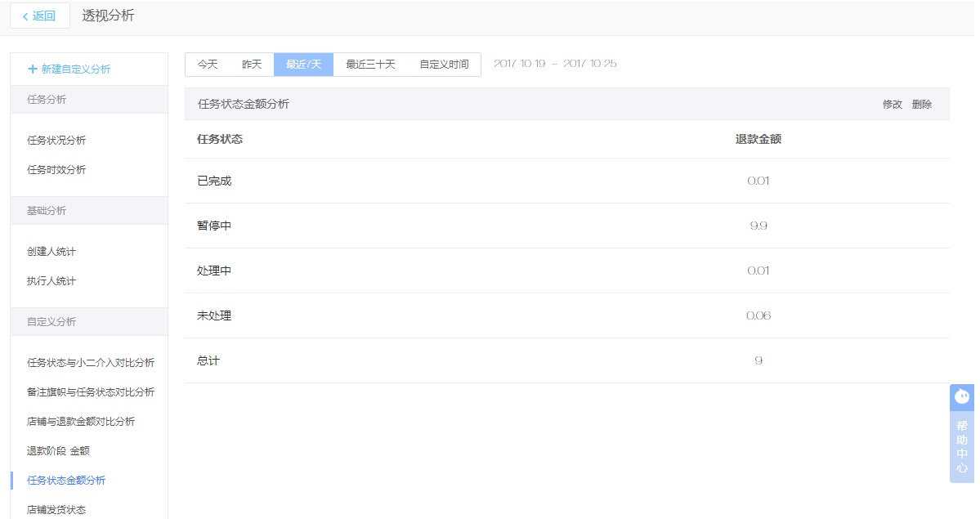Viewport: 980px width, 519px height.
Task: Open the 自定义时间 custom range option
Action: coord(444,65)
